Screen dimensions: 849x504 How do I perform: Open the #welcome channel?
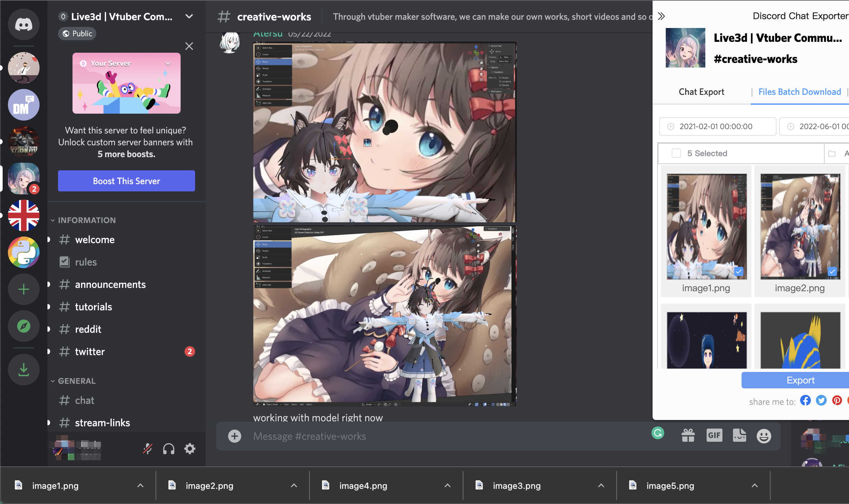tap(94, 239)
